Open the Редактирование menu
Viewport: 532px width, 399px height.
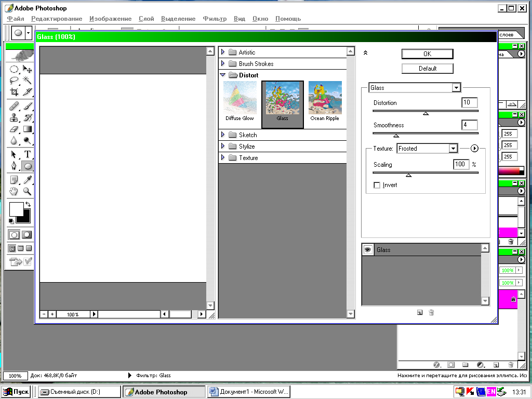pos(57,19)
